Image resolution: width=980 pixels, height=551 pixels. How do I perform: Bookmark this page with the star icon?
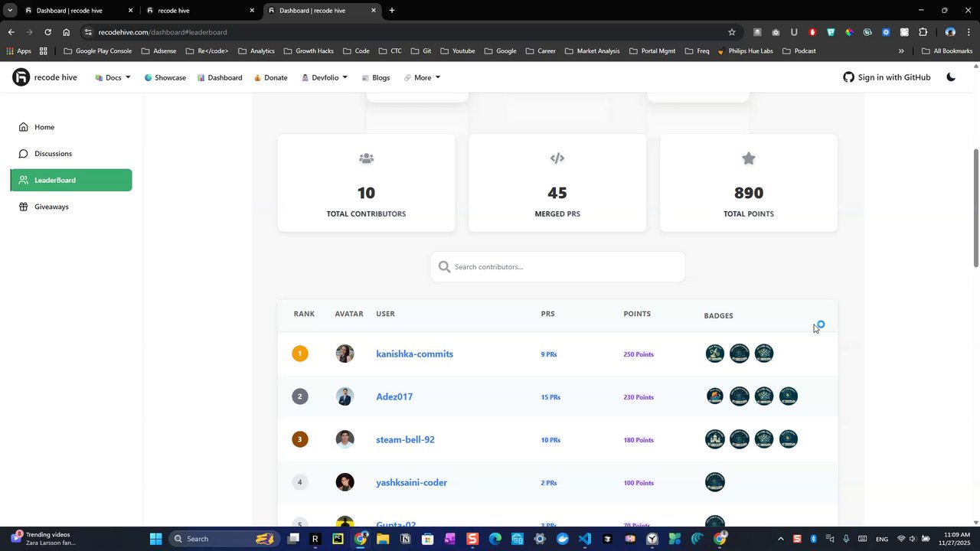click(x=732, y=32)
